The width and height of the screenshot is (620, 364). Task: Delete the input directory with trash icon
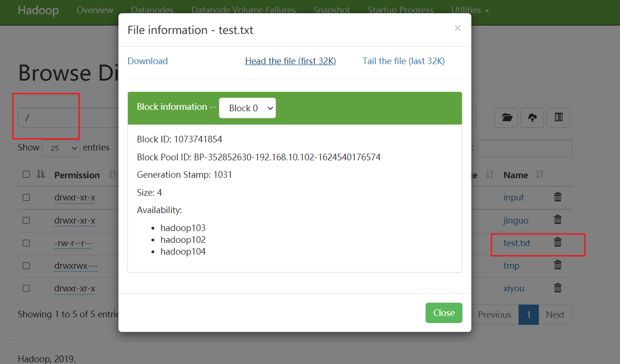click(x=558, y=197)
